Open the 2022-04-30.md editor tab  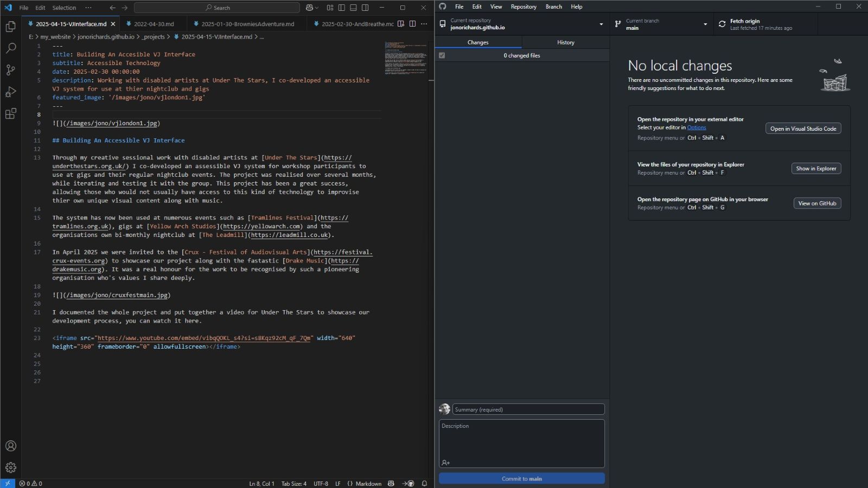154,24
